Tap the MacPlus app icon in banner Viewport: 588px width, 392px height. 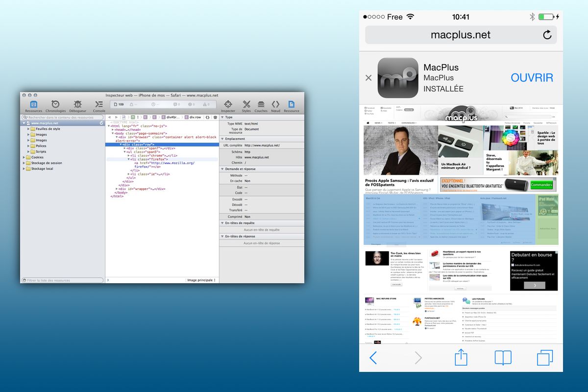coord(397,78)
